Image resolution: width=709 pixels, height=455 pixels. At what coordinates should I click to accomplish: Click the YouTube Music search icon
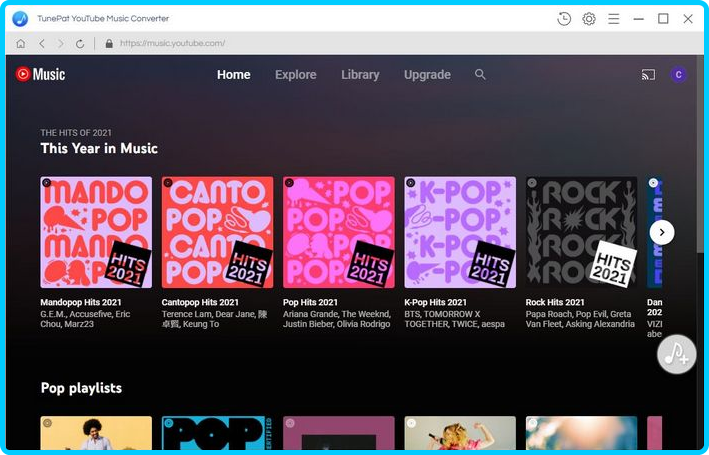480,75
